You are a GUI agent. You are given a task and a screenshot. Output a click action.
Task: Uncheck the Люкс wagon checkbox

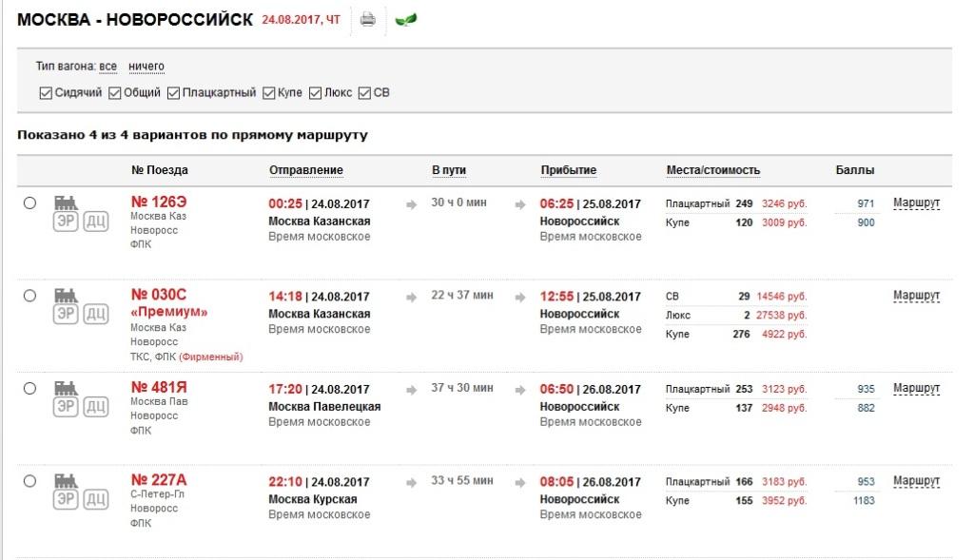(316, 93)
